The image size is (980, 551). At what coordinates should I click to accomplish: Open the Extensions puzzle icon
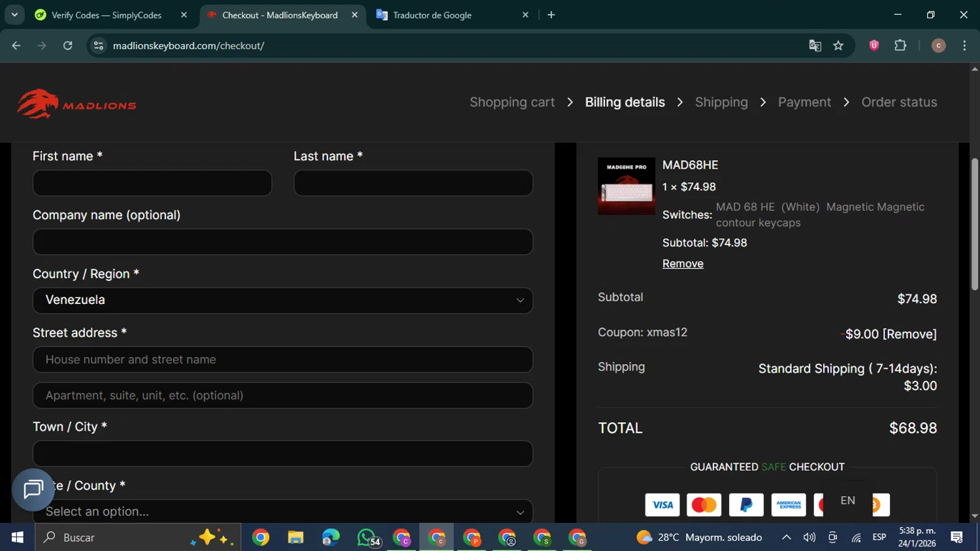pos(900,46)
